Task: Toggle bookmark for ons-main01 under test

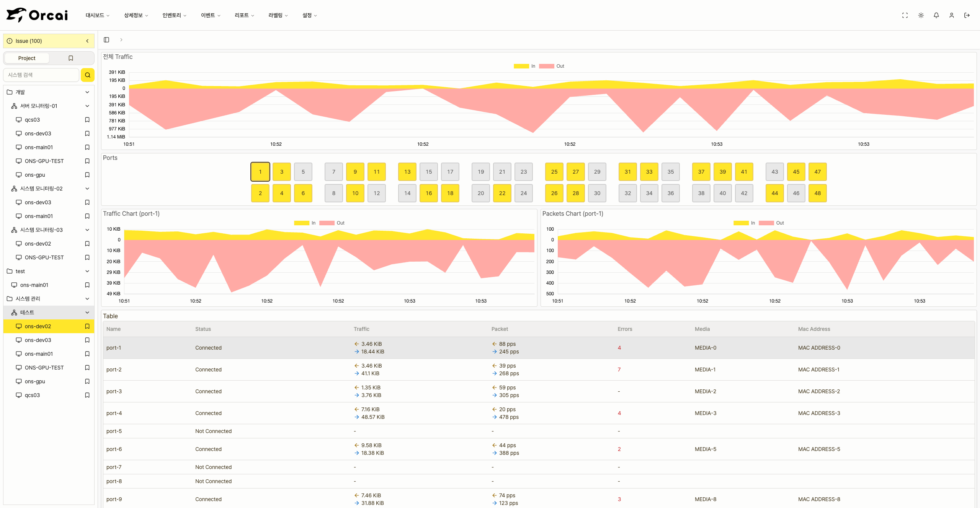Action: point(87,285)
